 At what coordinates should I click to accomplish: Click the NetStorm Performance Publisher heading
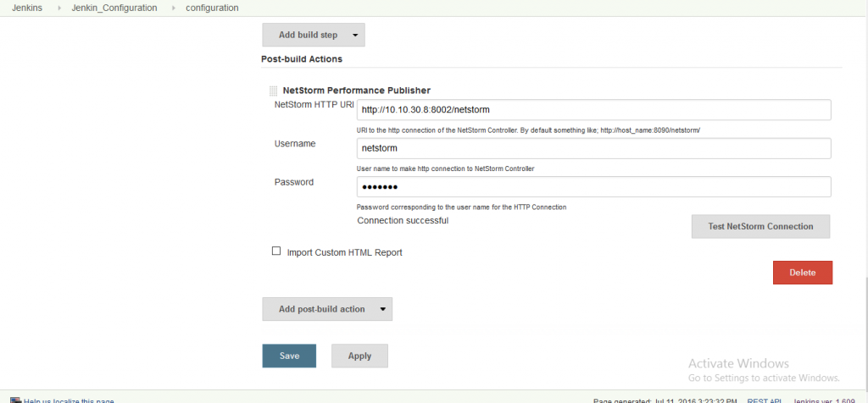pos(357,90)
